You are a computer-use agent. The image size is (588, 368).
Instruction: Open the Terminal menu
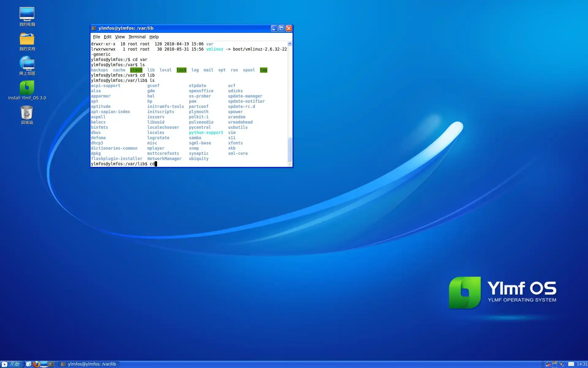pos(137,37)
